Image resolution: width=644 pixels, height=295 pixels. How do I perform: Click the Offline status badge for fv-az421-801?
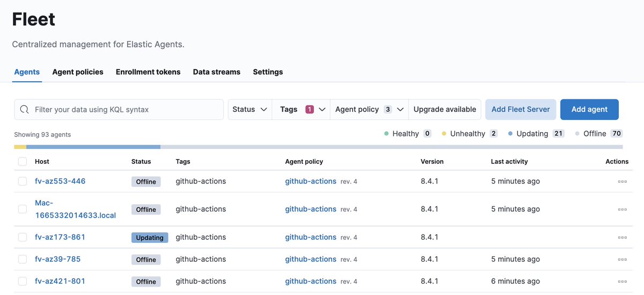tap(146, 282)
